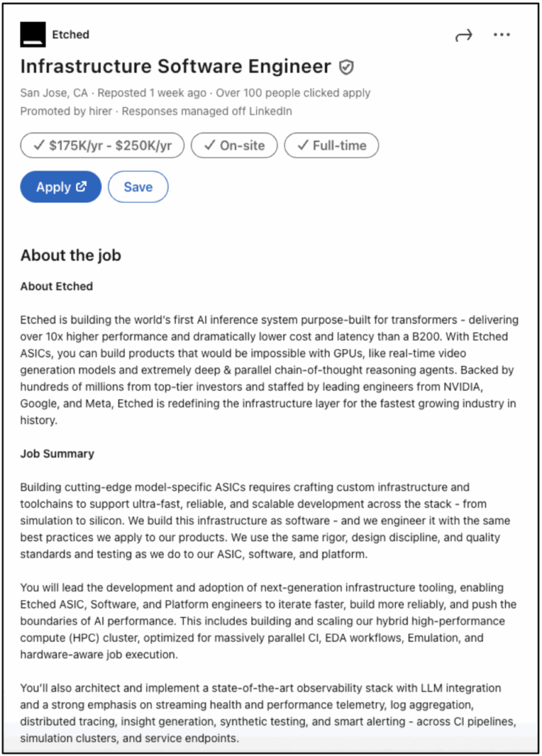542x756 pixels.
Task: Click the Job Summary subheading
Action: coord(57,453)
